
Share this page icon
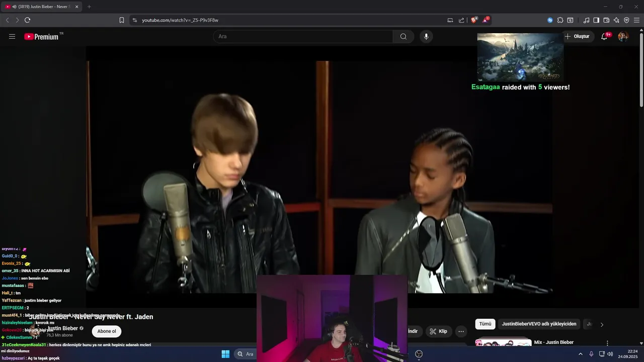pyautogui.click(x=461, y=20)
